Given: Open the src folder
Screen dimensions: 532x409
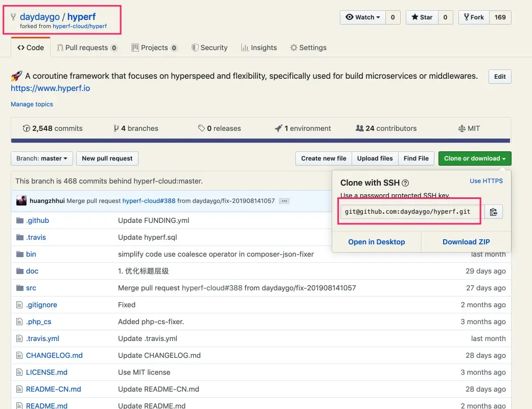Looking at the screenshot, I should [31, 288].
